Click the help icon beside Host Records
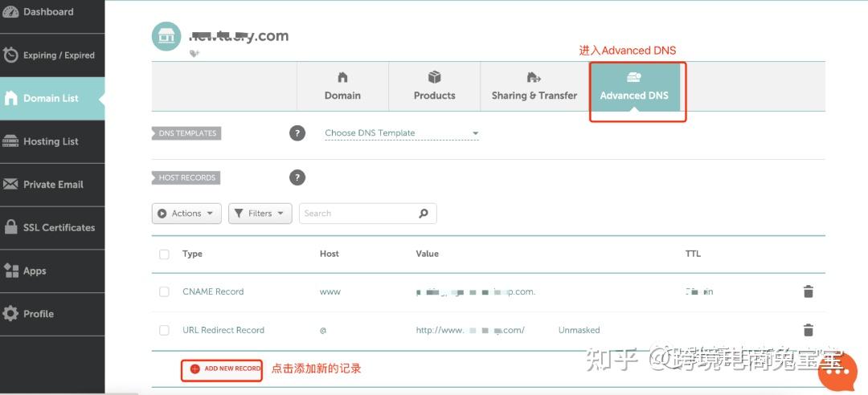The height and width of the screenshot is (395, 868). click(297, 177)
